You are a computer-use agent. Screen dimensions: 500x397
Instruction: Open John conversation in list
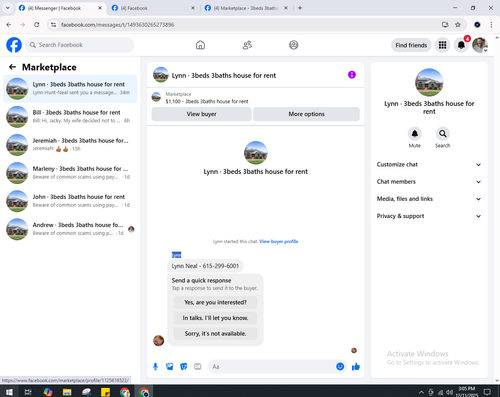pos(70,201)
